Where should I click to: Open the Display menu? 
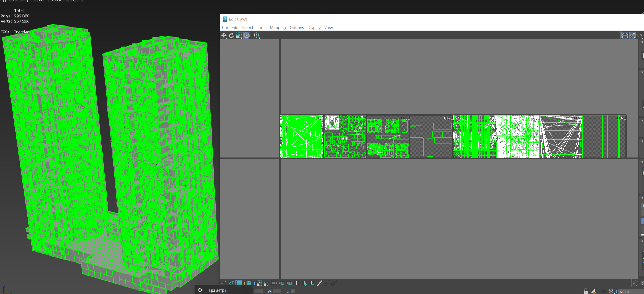tap(314, 28)
